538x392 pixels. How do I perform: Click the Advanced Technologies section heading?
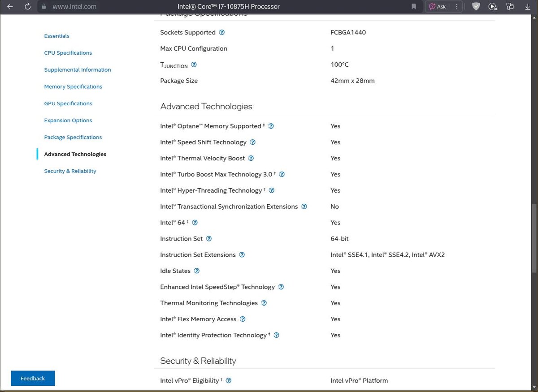(206, 106)
